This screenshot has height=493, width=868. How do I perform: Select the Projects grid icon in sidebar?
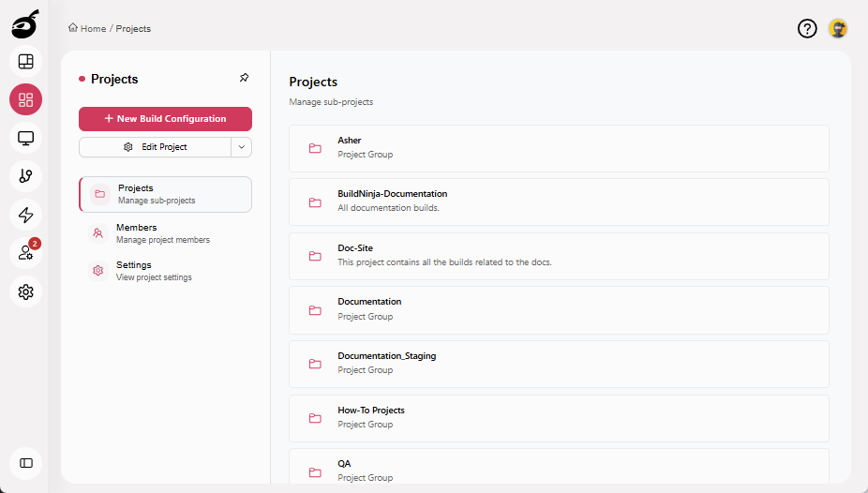coord(25,99)
